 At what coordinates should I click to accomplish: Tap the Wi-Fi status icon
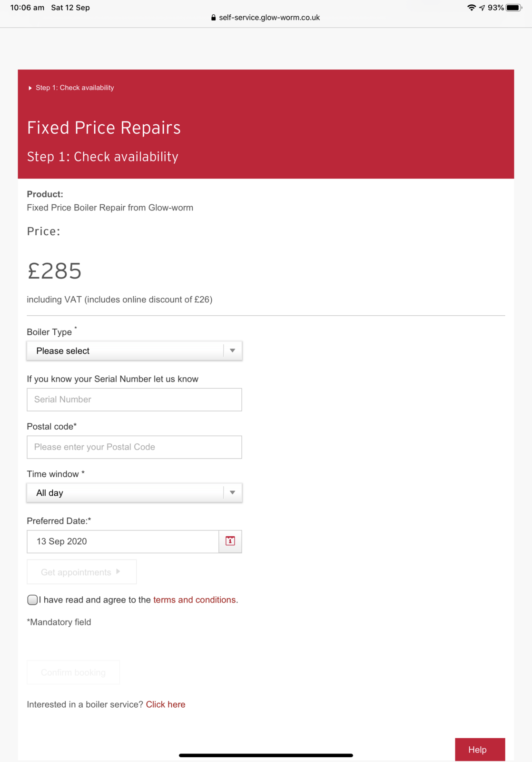coord(471,8)
